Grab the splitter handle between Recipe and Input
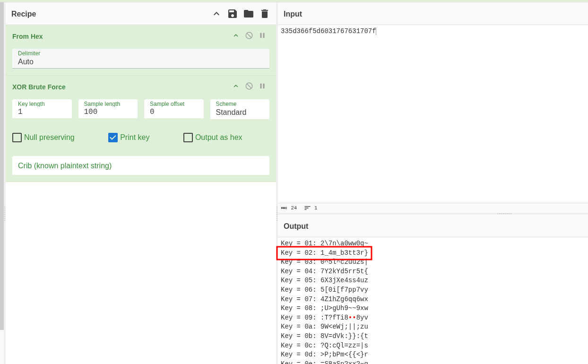 pos(277,214)
